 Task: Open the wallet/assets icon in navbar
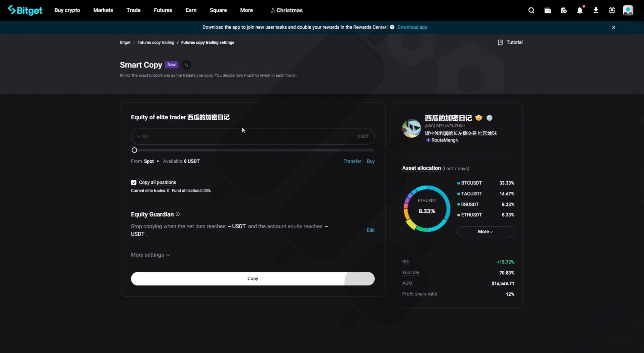point(547,10)
